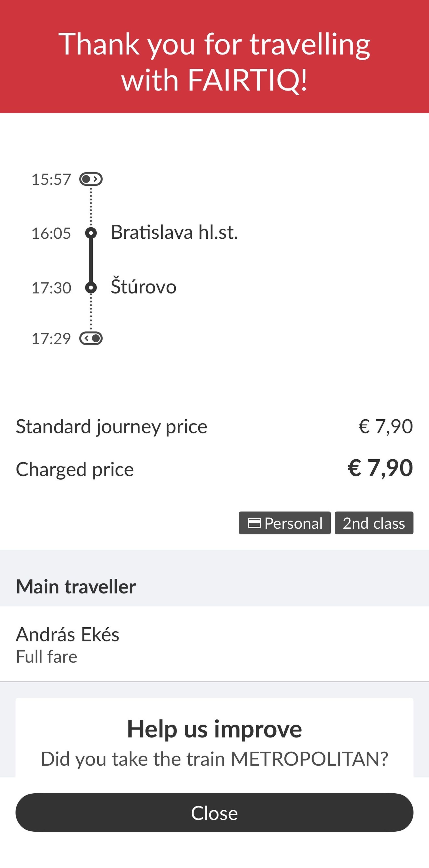
Task: Click the METROPOLITAN train question text
Action: tap(214, 759)
